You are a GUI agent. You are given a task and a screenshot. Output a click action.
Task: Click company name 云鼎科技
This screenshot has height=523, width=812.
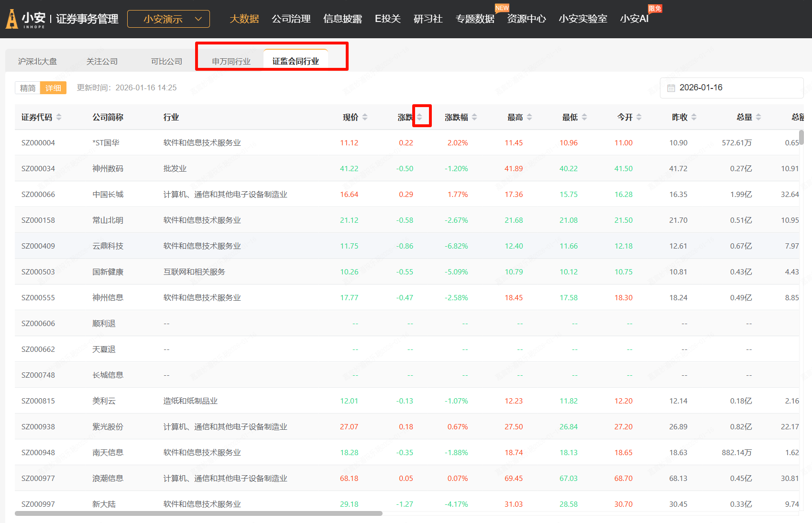108,246
